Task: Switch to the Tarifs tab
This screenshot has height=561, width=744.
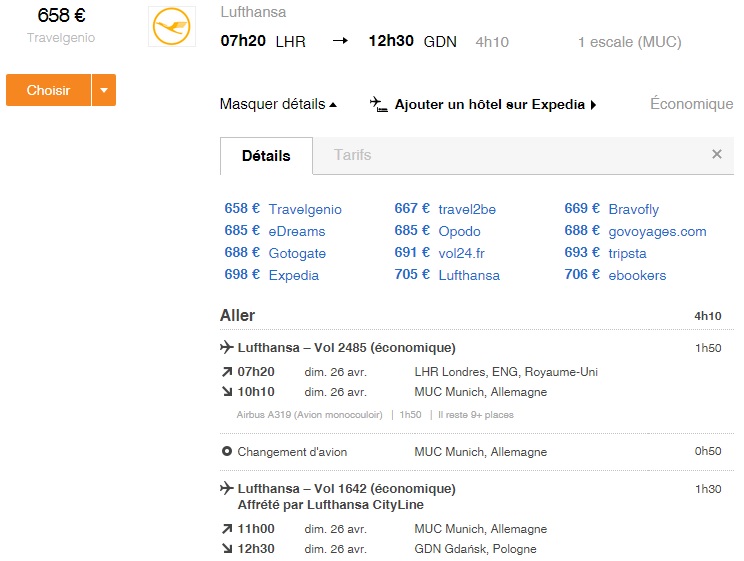Action: tap(353, 155)
